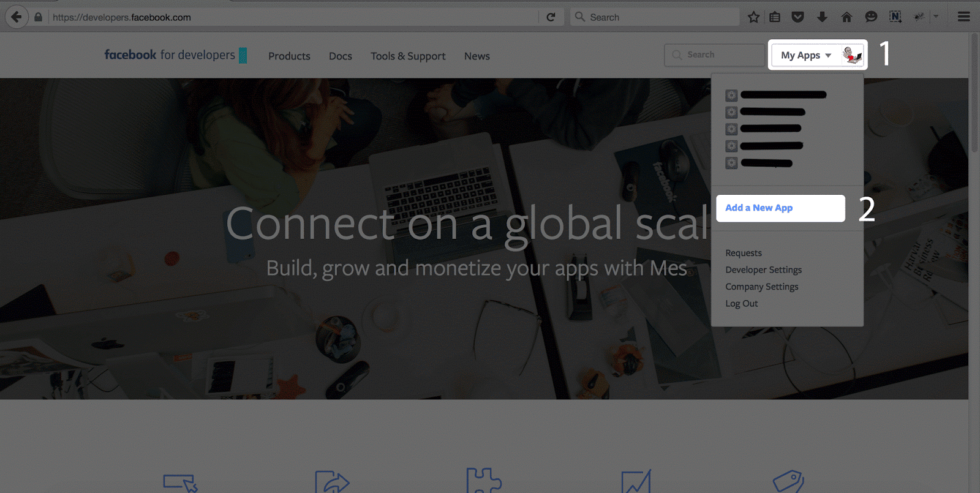The image size is (980, 493).
Task: Open Developer Settings
Action: tap(763, 269)
